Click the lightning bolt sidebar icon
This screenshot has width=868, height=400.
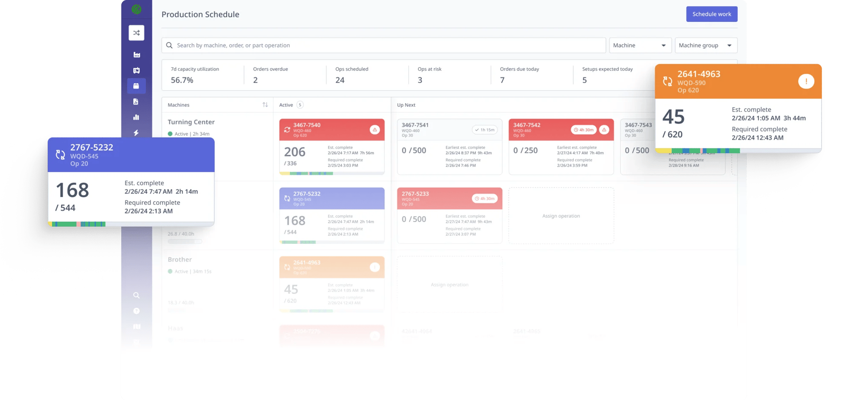[x=136, y=133]
